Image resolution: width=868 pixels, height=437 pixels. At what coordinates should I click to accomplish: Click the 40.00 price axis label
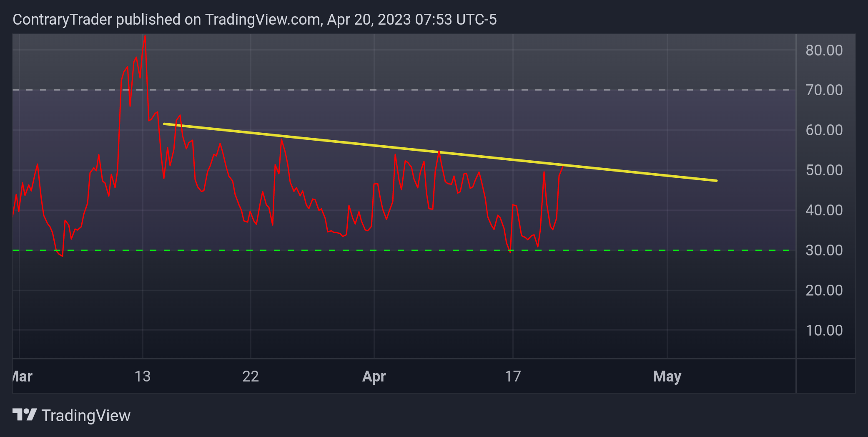click(x=824, y=210)
